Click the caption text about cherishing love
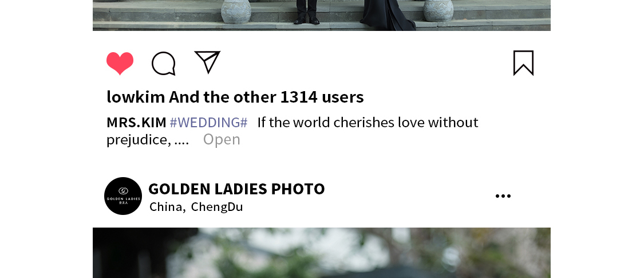644x278 pixels. pyautogui.click(x=368, y=123)
